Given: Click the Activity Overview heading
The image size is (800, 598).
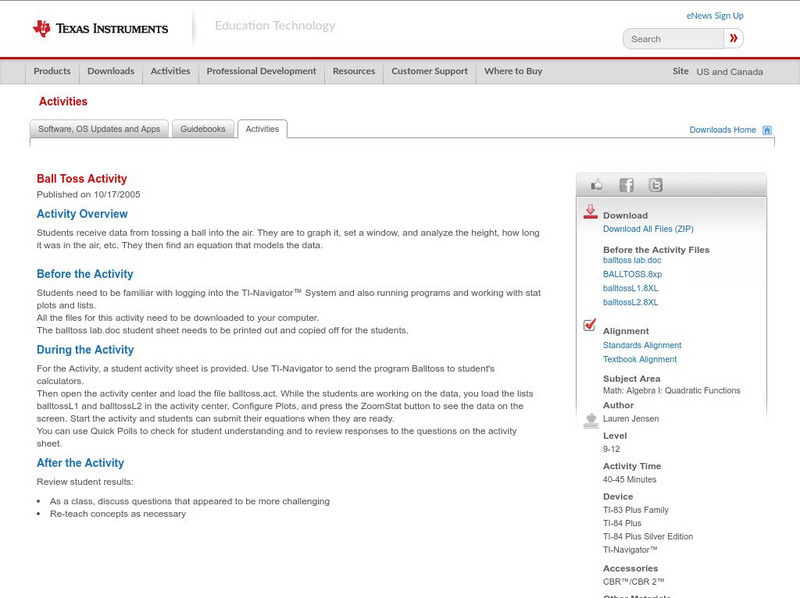Looking at the screenshot, I should point(82,214).
